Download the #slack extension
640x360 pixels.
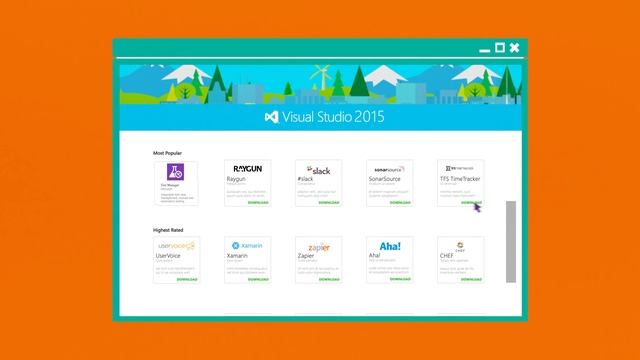pyautogui.click(x=329, y=202)
